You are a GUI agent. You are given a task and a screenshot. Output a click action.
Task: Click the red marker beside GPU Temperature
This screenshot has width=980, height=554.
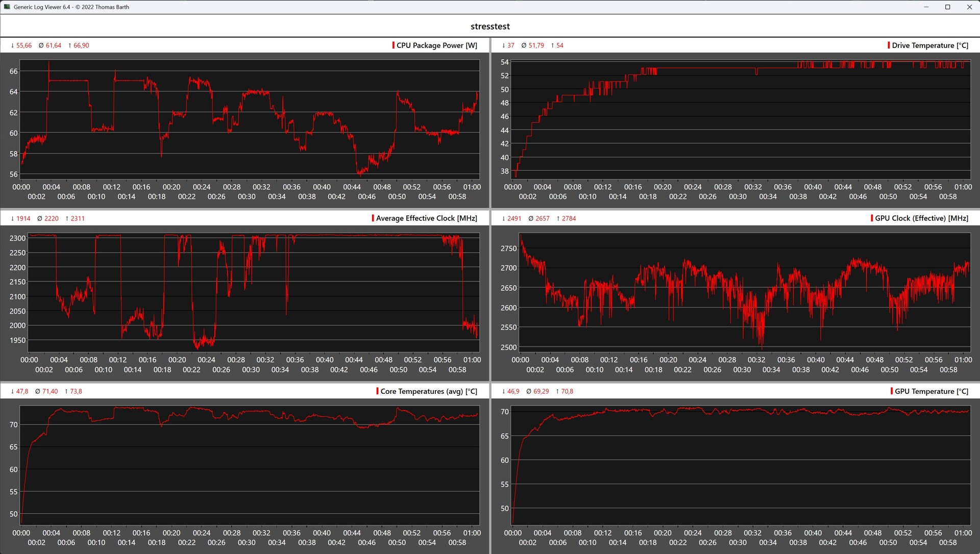pos(892,391)
